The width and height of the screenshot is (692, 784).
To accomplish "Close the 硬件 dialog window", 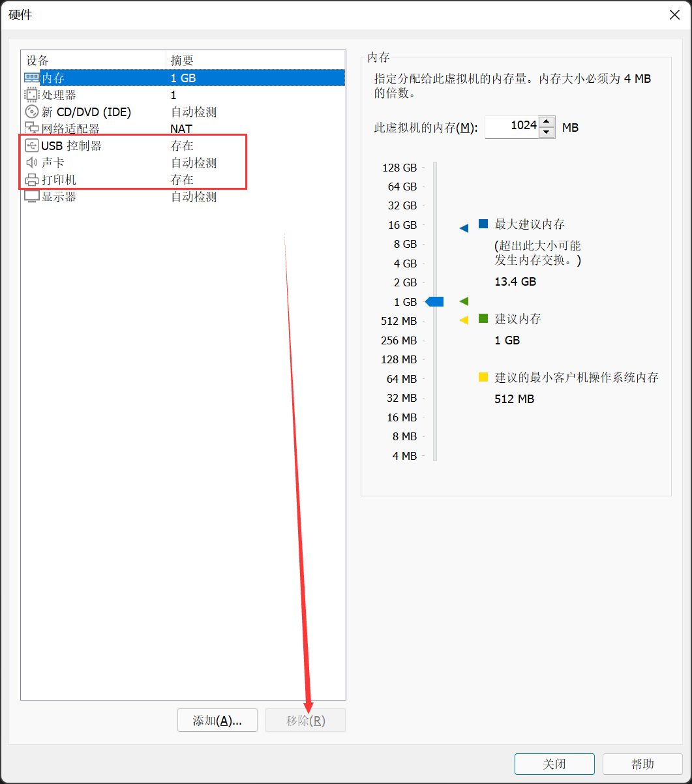I will (x=675, y=14).
